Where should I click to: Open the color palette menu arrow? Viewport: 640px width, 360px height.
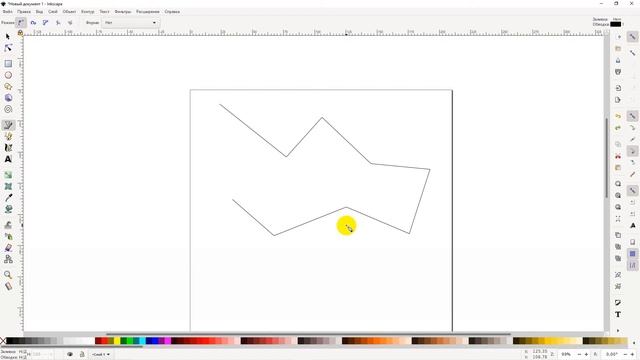(634, 342)
